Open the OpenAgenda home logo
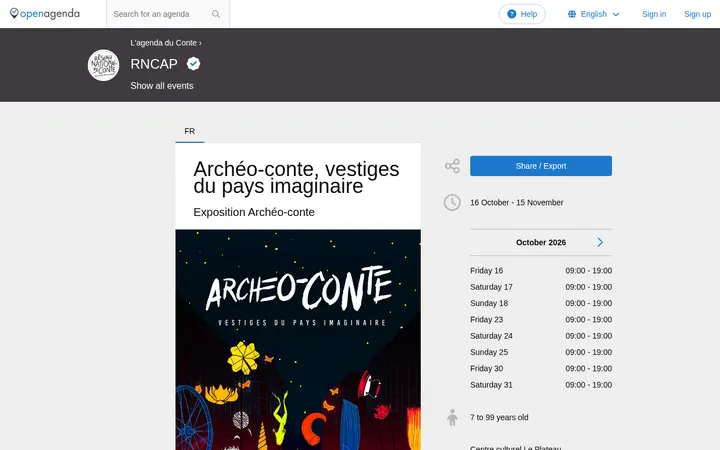Viewport: 720px width, 450px height. point(45,14)
